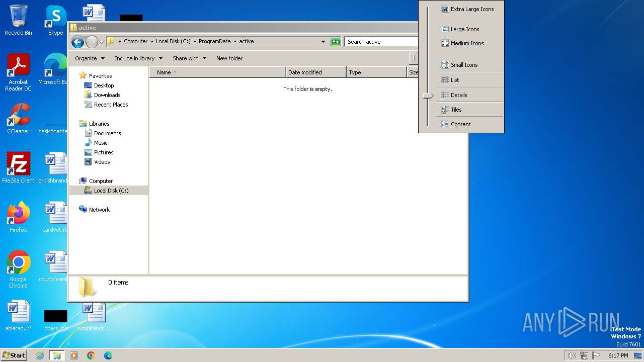Click ProgramData in the breadcrumb
Screen dimensions: 644x362
[215, 42]
